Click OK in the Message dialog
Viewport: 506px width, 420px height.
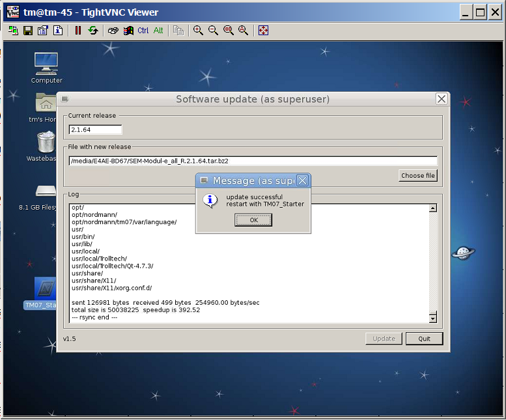pyautogui.click(x=253, y=220)
